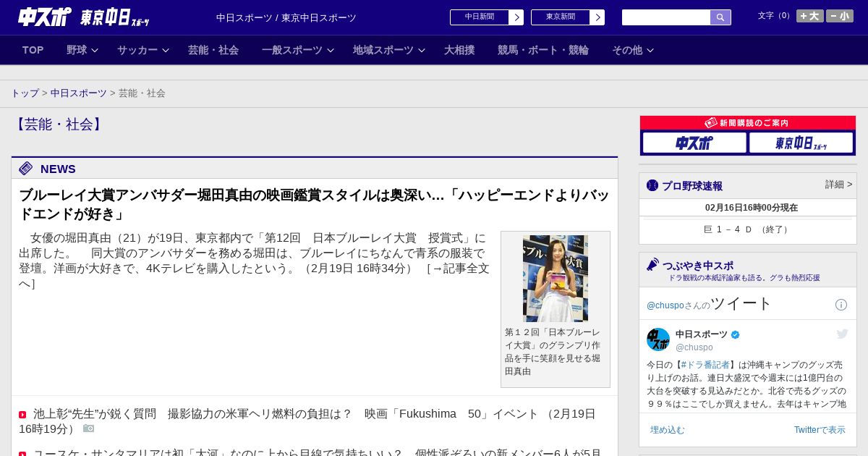Click the 【芸能・社会】 page heading
868x456 pixels.
click(x=59, y=124)
